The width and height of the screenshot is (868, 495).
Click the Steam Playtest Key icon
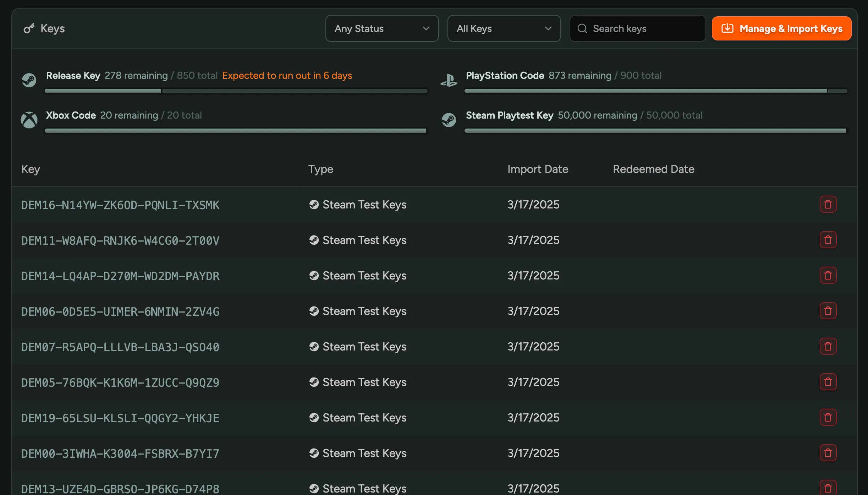pos(449,120)
